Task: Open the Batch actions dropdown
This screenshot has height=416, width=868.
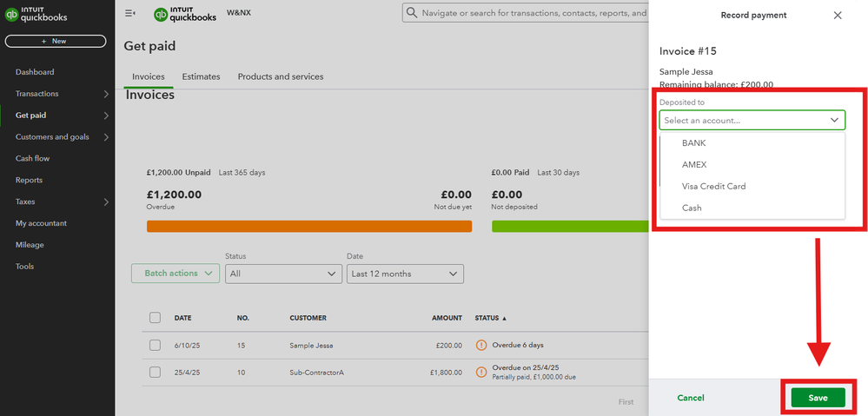Action: coord(176,274)
